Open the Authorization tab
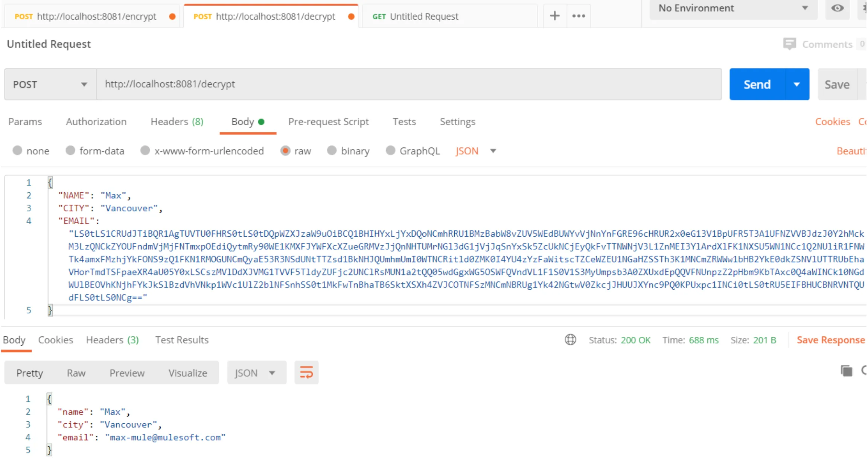Image resolution: width=868 pixels, height=462 pixels. click(x=96, y=122)
